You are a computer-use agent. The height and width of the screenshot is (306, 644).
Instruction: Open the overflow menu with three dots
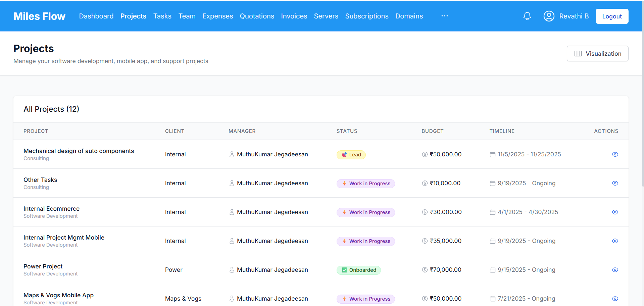pos(444,16)
